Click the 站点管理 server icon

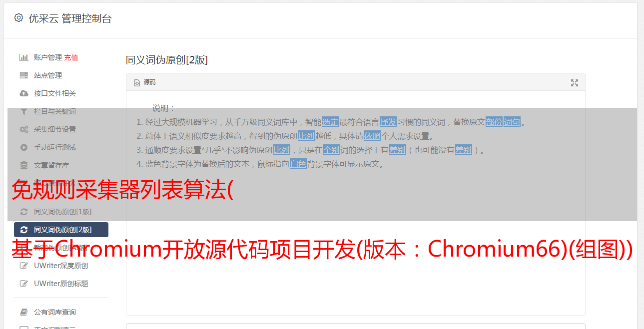pyautogui.click(x=24, y=75)
